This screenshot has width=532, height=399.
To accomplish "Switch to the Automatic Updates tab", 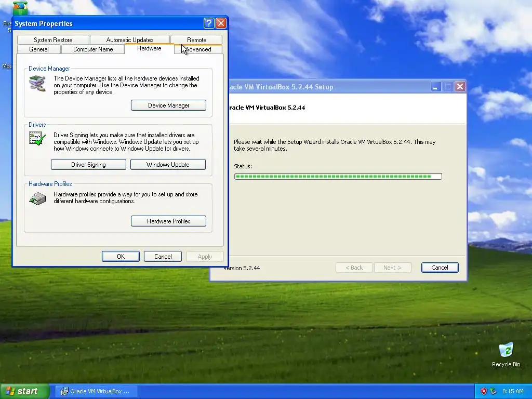I will (129, 39).
